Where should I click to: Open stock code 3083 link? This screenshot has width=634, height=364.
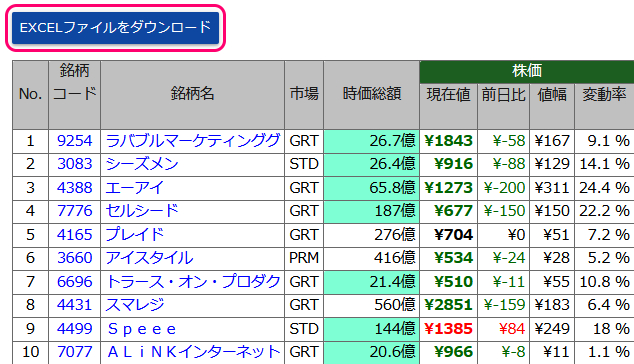point(74,164)
